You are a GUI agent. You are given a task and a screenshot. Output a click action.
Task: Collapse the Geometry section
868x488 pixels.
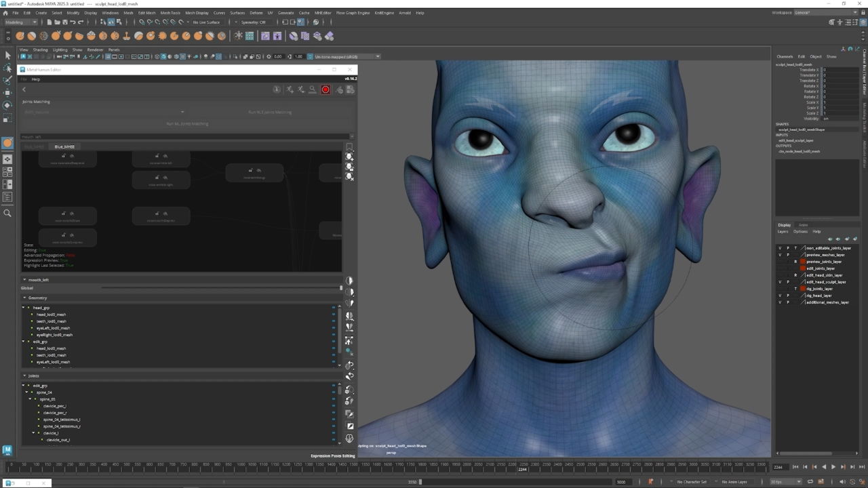[x=24, y=298]
